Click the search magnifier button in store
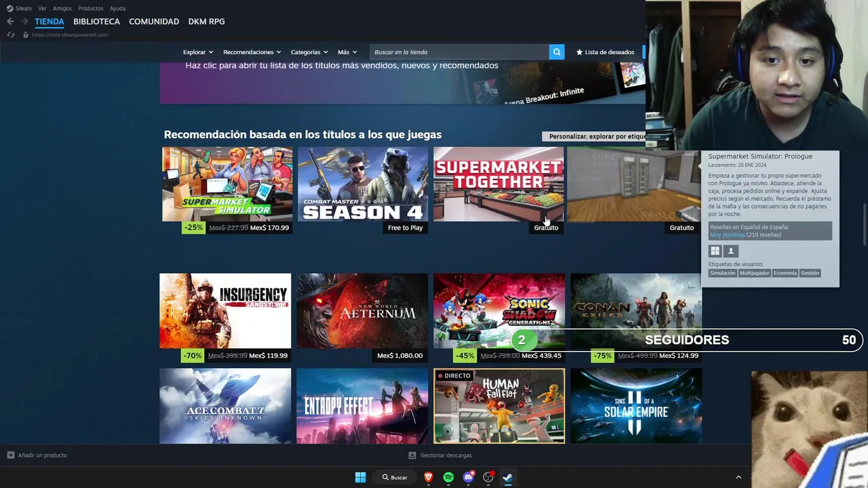 (557, 52)
